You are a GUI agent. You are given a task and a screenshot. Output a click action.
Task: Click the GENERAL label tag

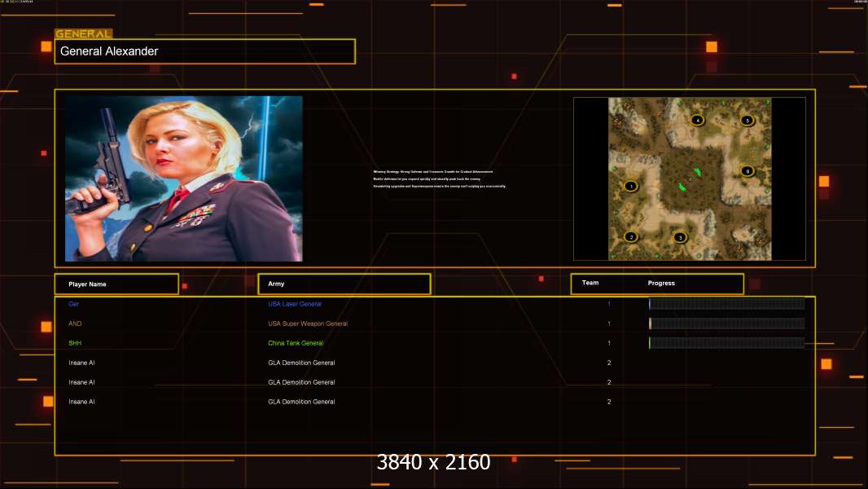click(84, 33)
